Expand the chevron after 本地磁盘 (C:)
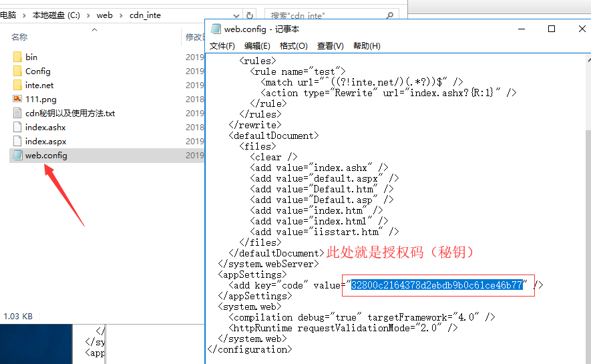 (89, 15)
